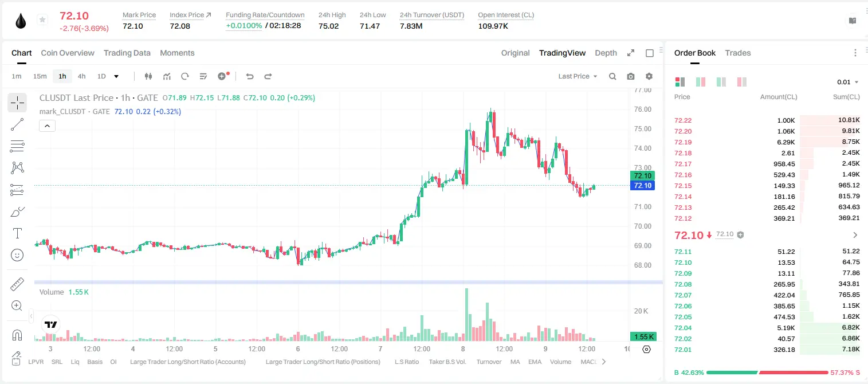
Task: Click the undo arrow in chart toolbar
Action: [x=250, y=76]
